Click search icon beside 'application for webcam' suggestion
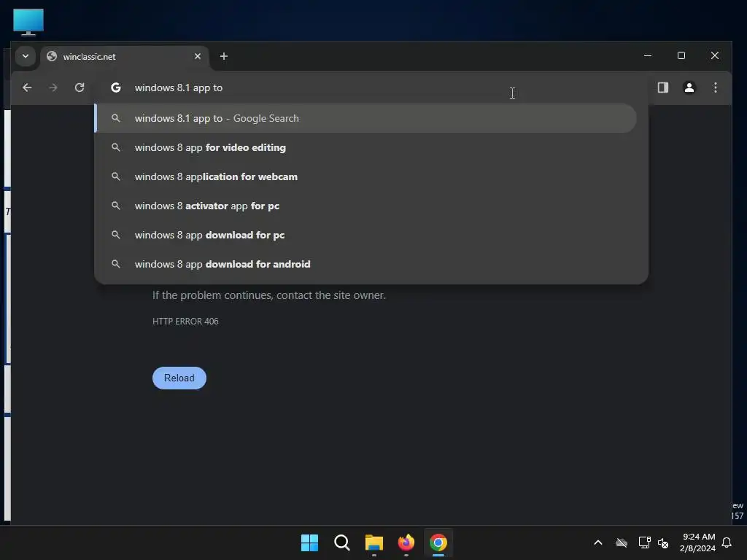 click(116, 176)
